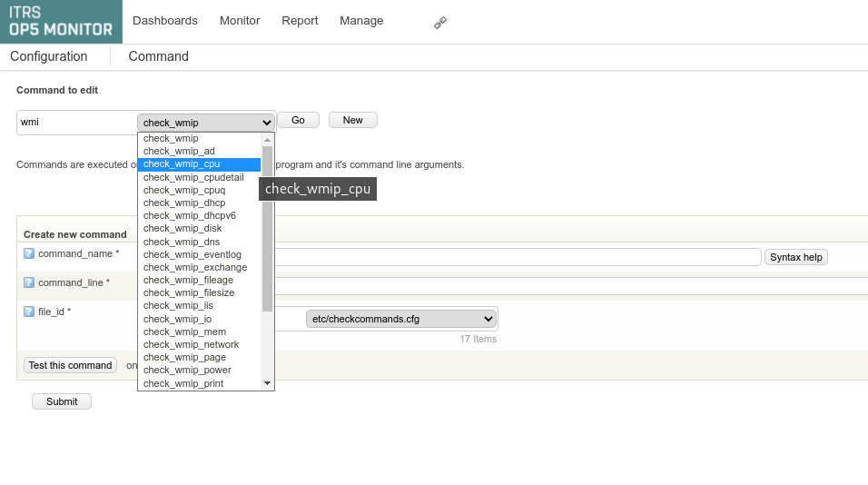Select check_wmip option in list
Viewport: 868px width, 485px height.
pos(199,138)
